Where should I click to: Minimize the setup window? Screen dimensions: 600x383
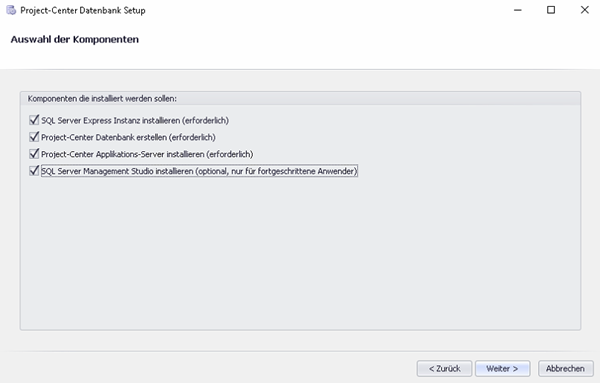517,10
